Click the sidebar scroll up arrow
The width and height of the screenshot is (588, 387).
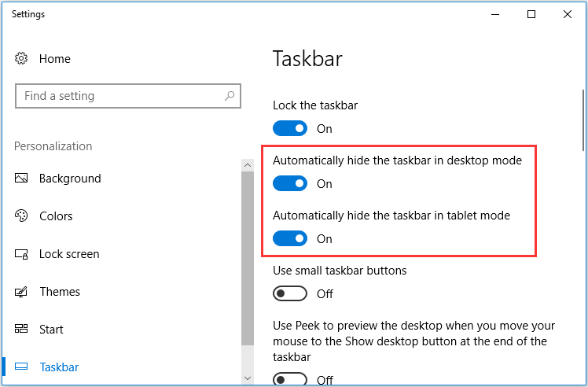tap(248, 165)
